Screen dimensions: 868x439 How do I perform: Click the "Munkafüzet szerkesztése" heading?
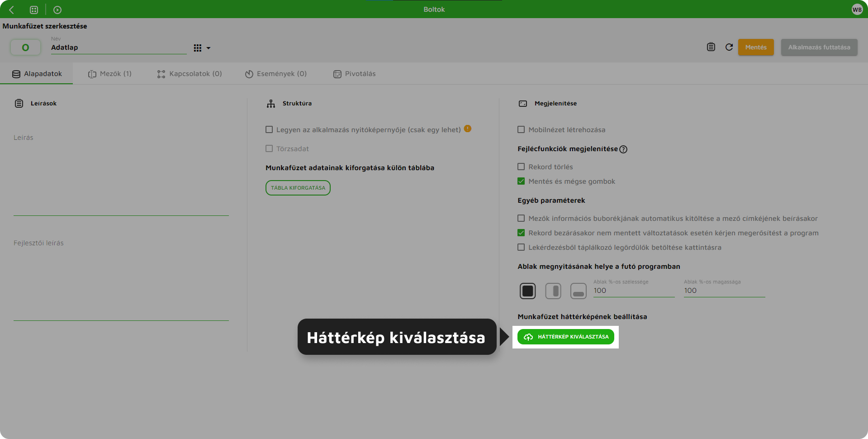(45, 26)
